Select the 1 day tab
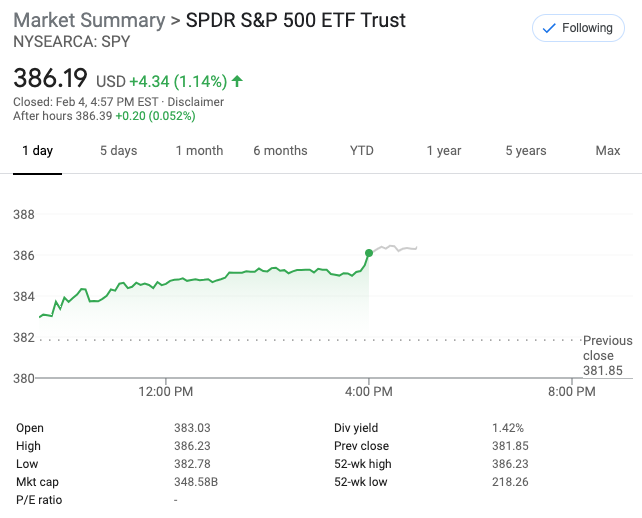642x518 pixels. (37, 151)
